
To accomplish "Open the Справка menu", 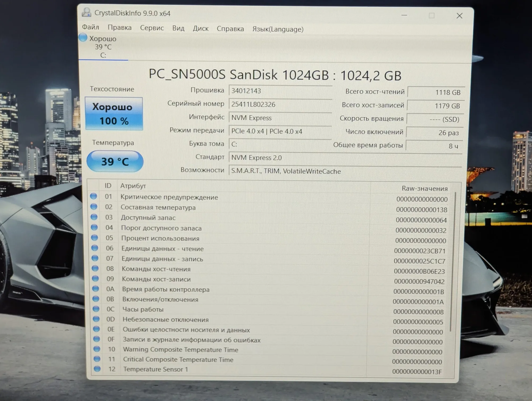I will click(x=230, y=29).
